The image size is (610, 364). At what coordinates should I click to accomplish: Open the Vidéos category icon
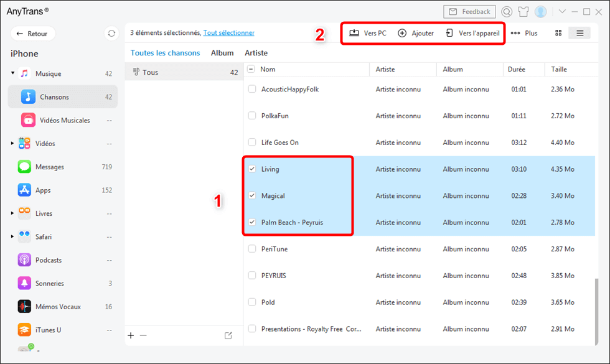click(24, 144)
